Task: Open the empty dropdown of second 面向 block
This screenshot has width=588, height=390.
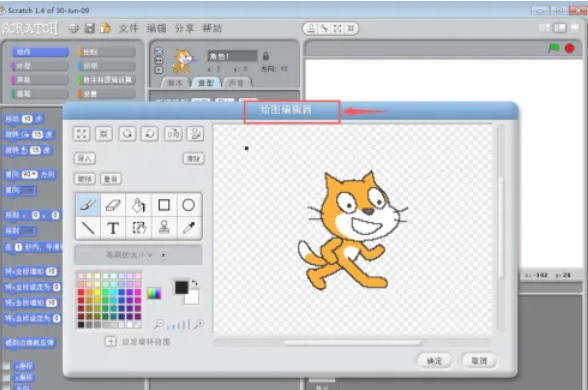Action: tap(28, 190)
